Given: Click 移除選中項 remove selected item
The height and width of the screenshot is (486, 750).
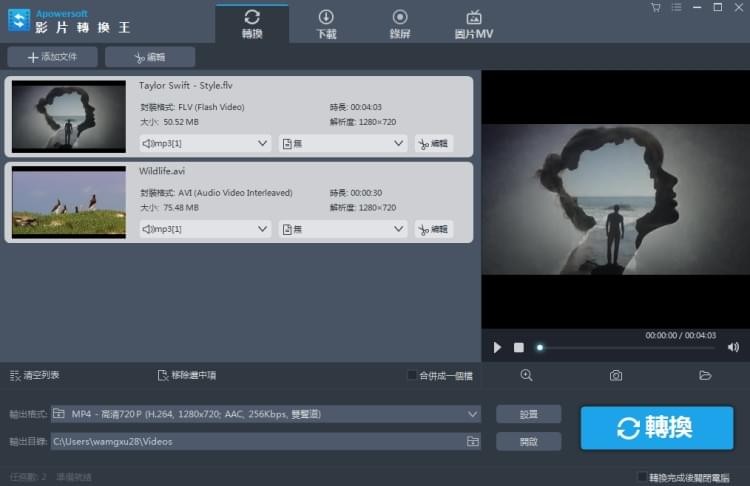Looking at the screenshot, I should [187, 376].
